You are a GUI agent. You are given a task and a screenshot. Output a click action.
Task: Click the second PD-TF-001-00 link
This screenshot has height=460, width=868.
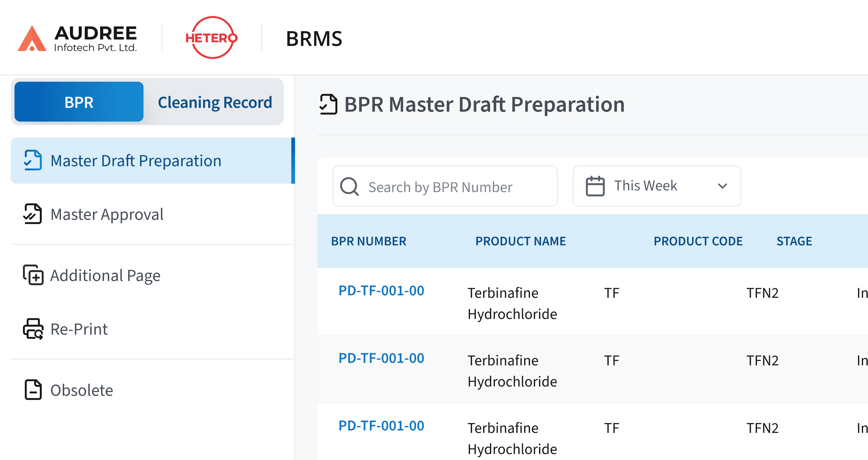(381, 358)
